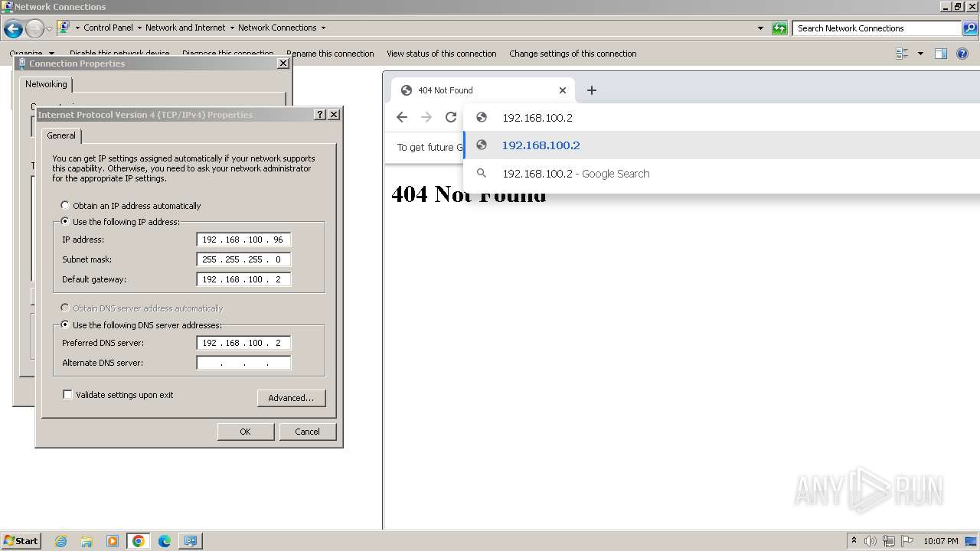The image size is (980, 551).
Task: Click View status of this connection
Action: point(442,54)
